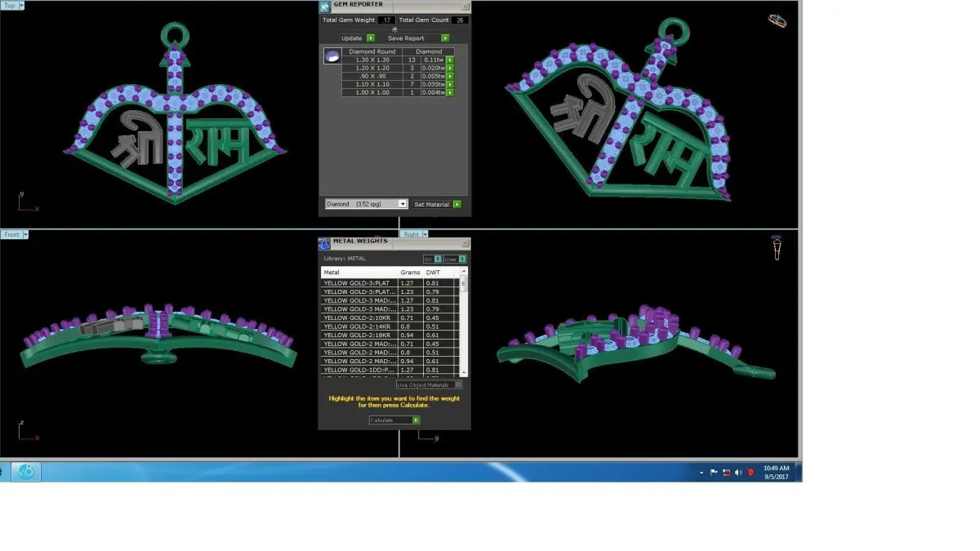Click the 0.035tw weight cell
The image size is (980, 551).
pos(434,84)
